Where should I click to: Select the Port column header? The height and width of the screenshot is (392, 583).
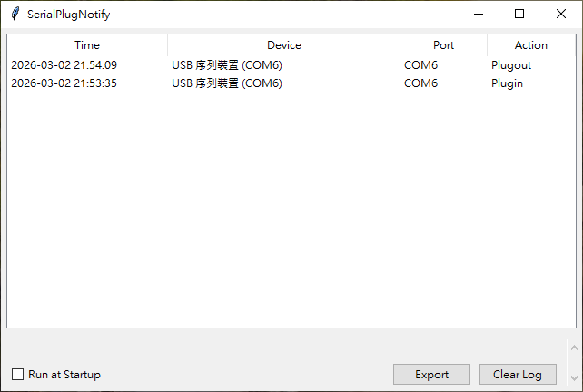[x=443, y=44]
